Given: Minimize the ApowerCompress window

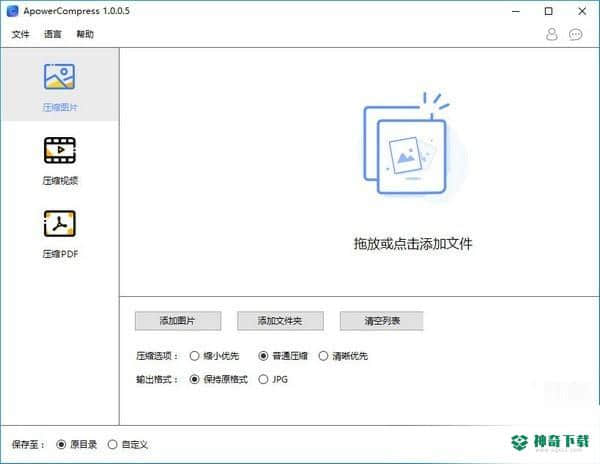Looking at the screenshot, I should (516, 11).
